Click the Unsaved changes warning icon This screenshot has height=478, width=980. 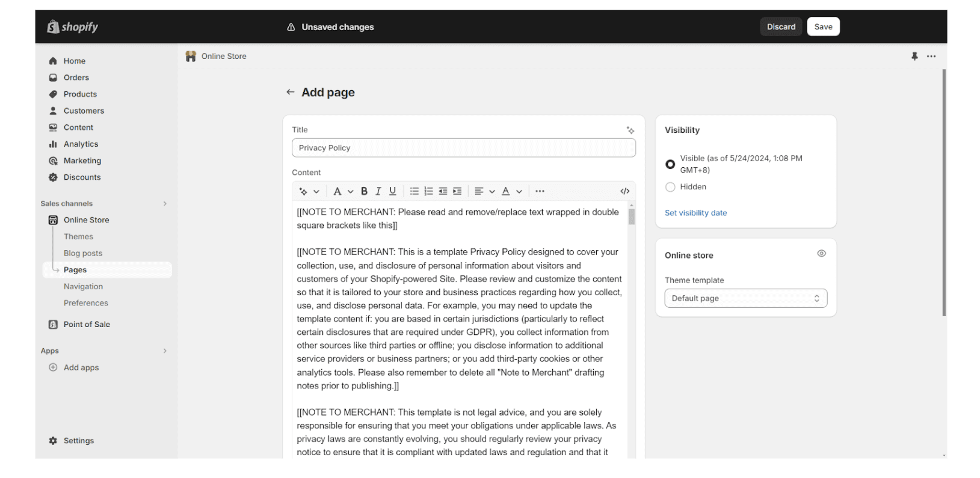click(x=291, y=27)
